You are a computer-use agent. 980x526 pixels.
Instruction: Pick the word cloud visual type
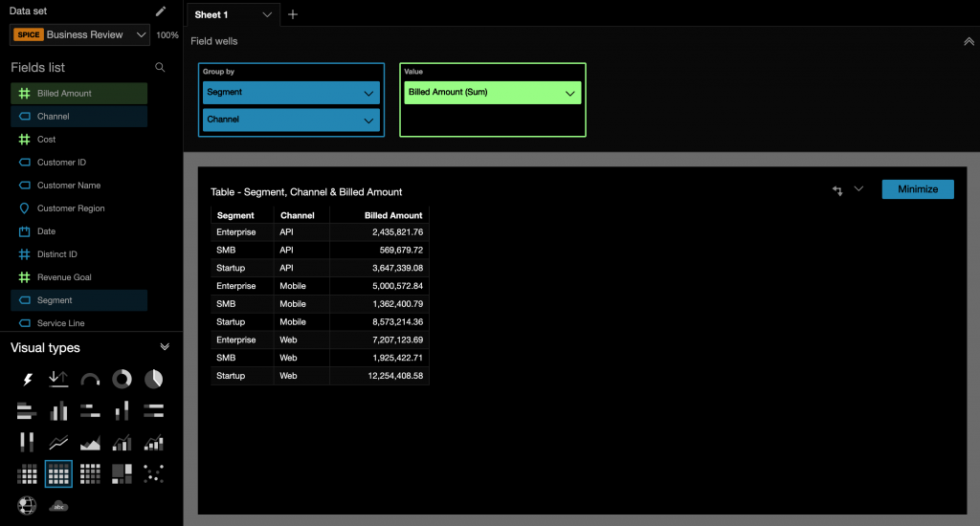tap(58, 505)
